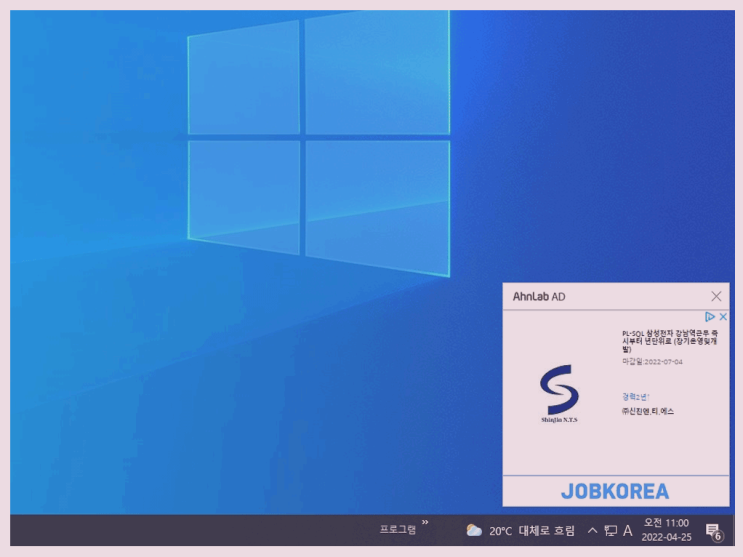Click the ㈜신진엔.티.에스 company name
Viewport: 743px width, 557px height.
coord(648,411)
